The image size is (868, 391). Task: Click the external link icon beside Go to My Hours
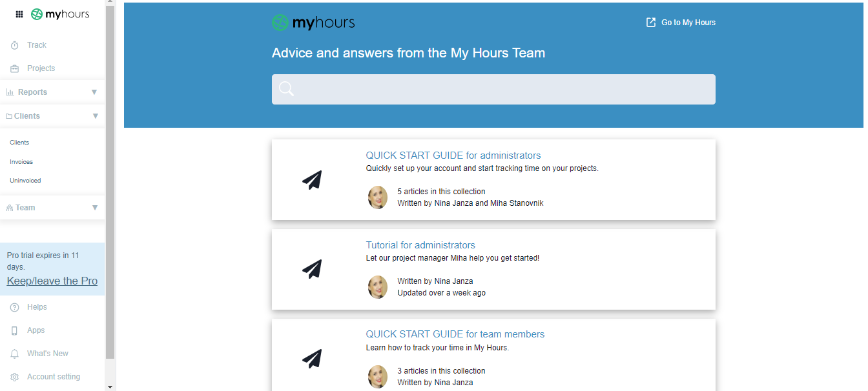click(651, 22)
